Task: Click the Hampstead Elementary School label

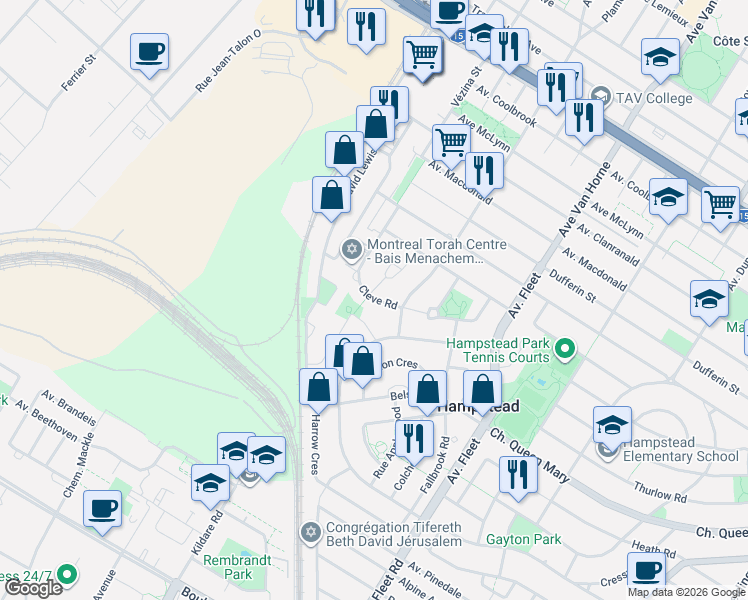Action: tap(681, 449)
